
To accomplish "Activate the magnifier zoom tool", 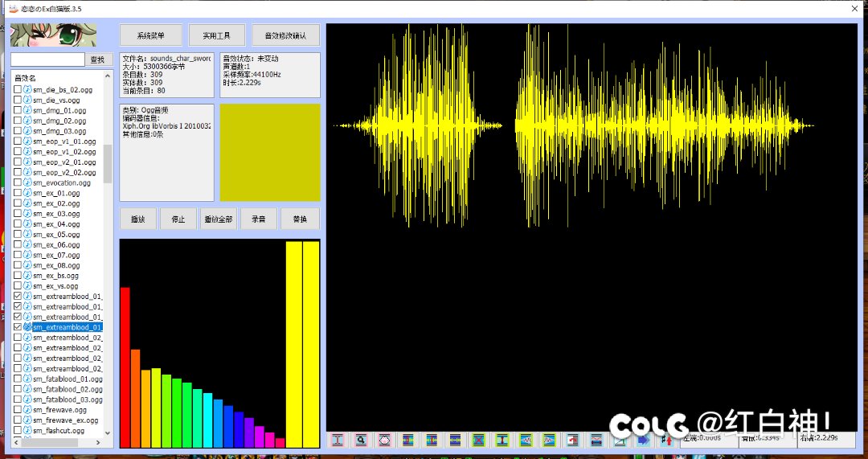I will (361, 441).
